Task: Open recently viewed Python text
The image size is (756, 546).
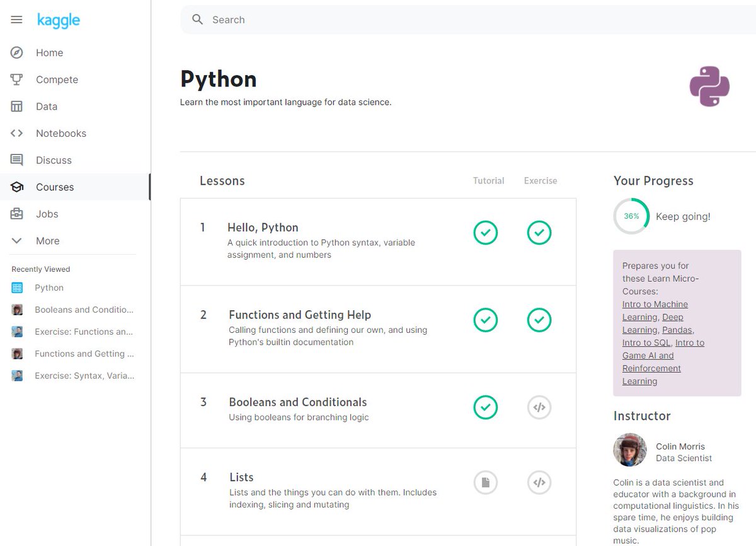Action: 49,288
